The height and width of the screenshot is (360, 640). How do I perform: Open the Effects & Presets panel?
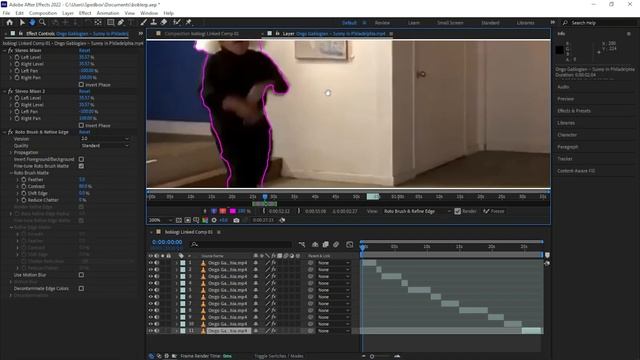click(x=574, y=111)
